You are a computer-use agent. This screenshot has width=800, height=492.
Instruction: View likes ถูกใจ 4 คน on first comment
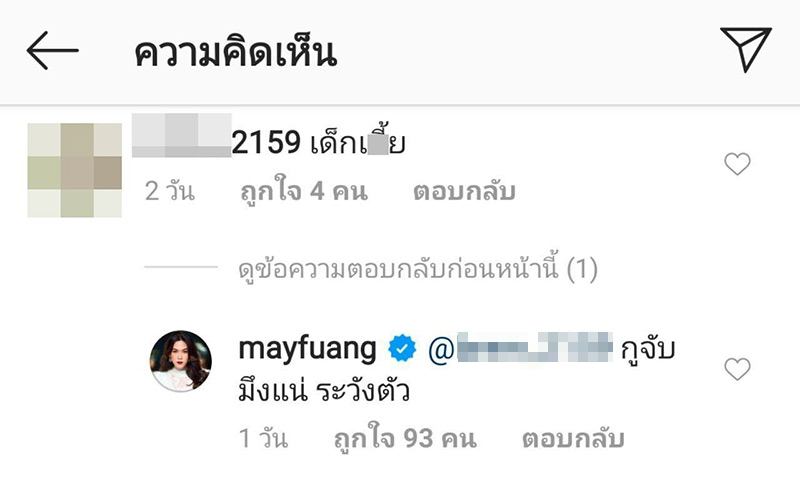(304, 192)
